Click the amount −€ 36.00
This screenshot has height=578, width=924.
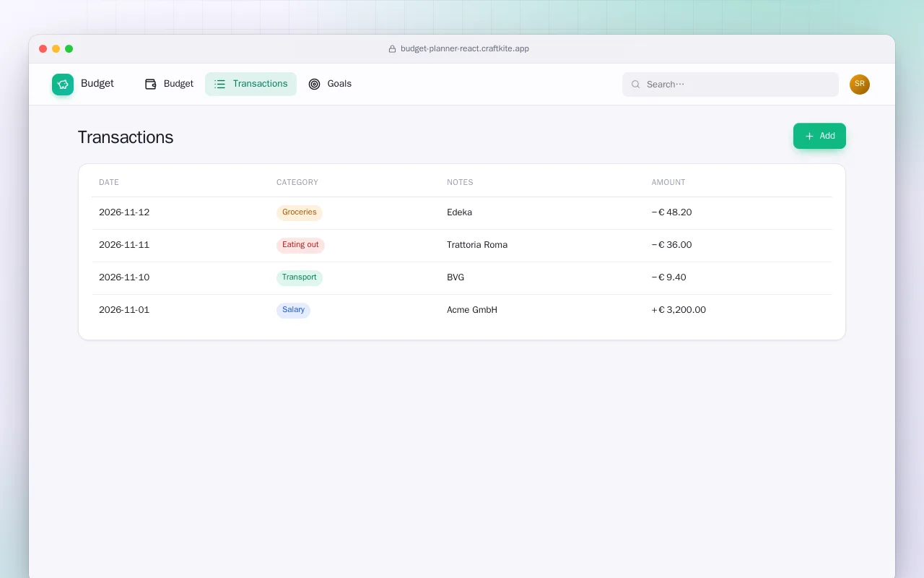[671, 245]
